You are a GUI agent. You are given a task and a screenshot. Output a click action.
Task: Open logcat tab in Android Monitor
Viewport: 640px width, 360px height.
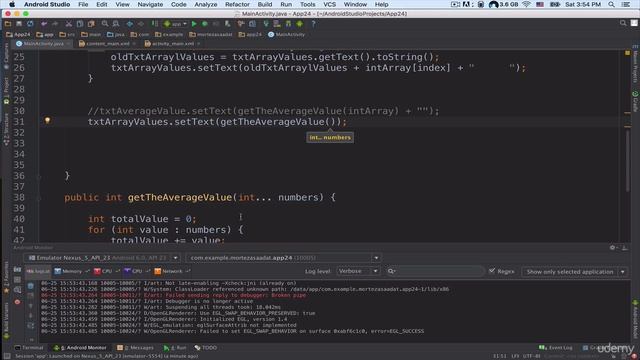pyautogui.click(x=38, y=271)
